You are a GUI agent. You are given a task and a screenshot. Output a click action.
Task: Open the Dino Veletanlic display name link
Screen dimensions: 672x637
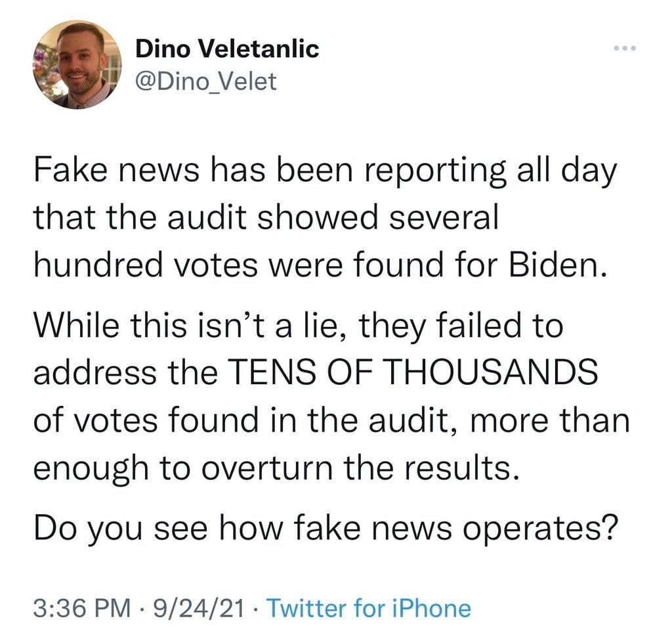[227, 49]
